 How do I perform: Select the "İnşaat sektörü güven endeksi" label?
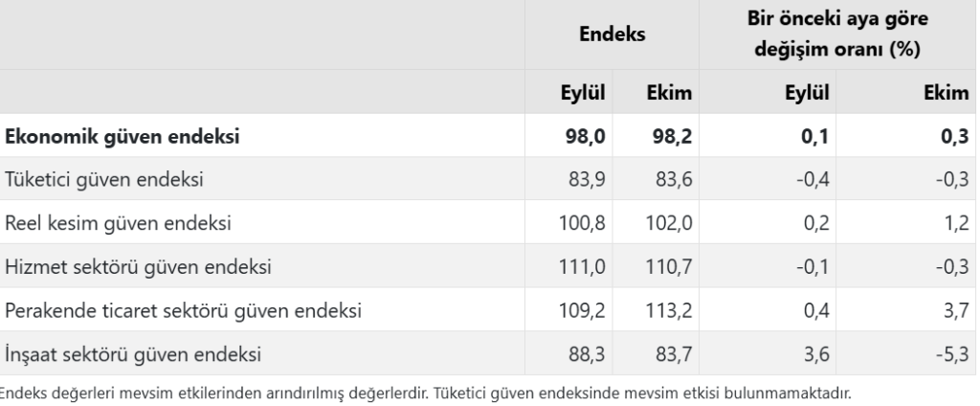(133, 355)
